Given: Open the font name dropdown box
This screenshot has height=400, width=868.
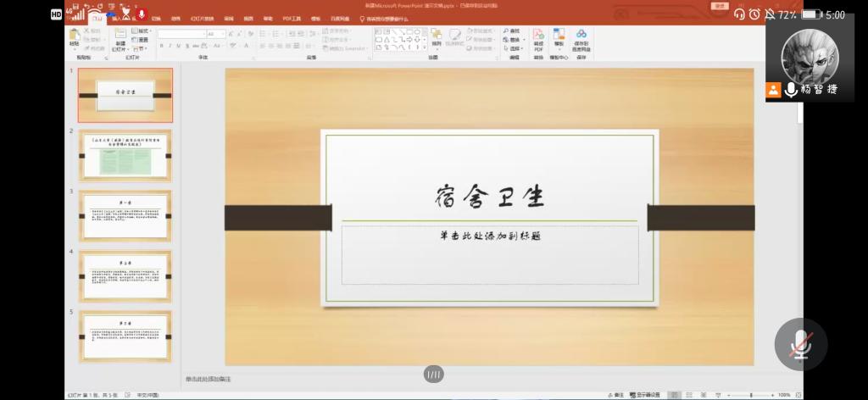Looking at the screenshot, I should (181, 34).
